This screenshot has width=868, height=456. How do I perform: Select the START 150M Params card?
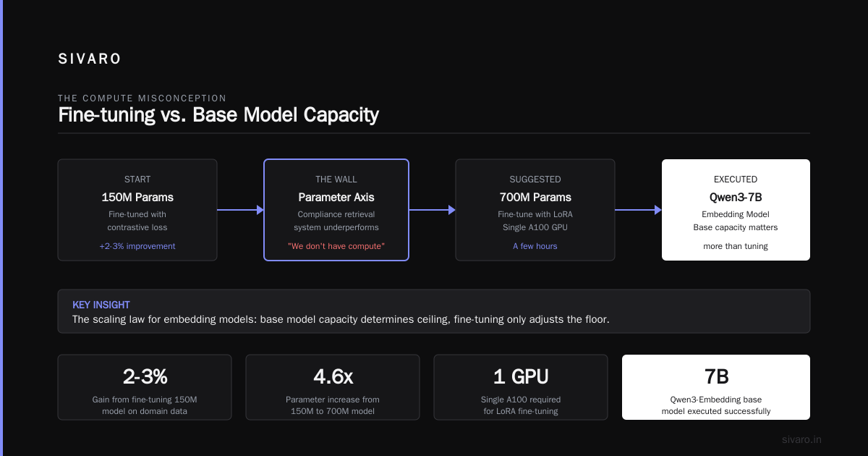pos(137,210)
